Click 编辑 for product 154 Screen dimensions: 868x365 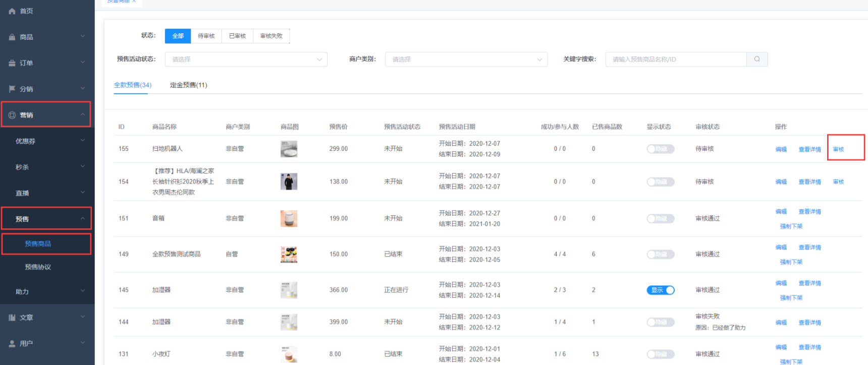point(781,182)
